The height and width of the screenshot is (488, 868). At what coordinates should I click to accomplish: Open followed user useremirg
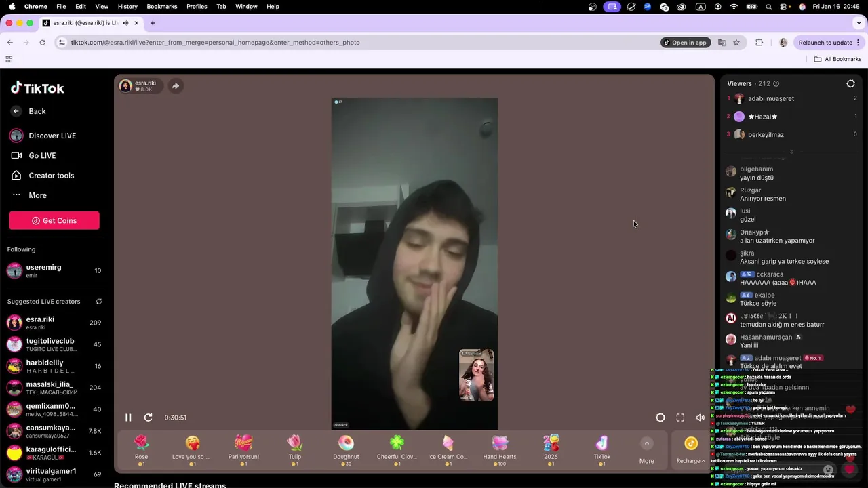point(54,271)
